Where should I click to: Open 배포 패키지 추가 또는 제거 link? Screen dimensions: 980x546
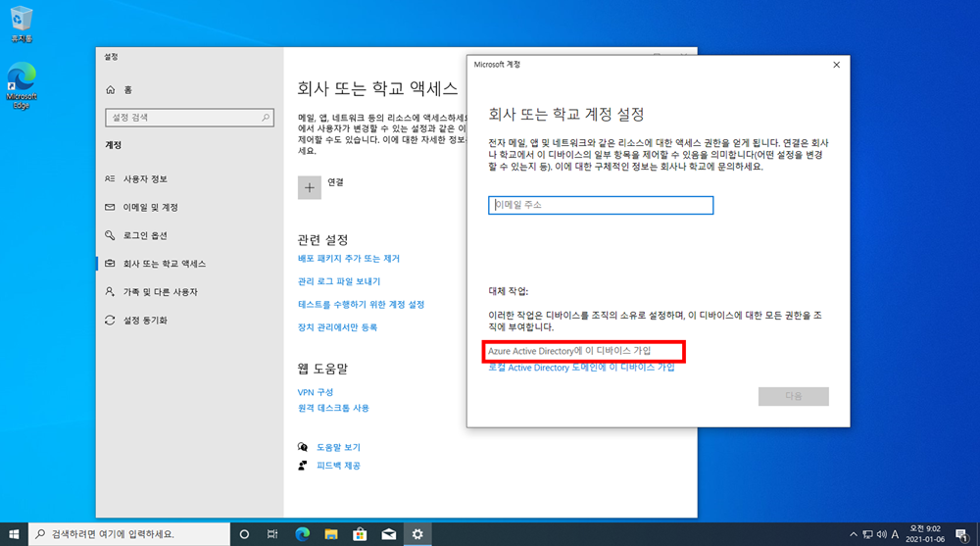point(349,259)
